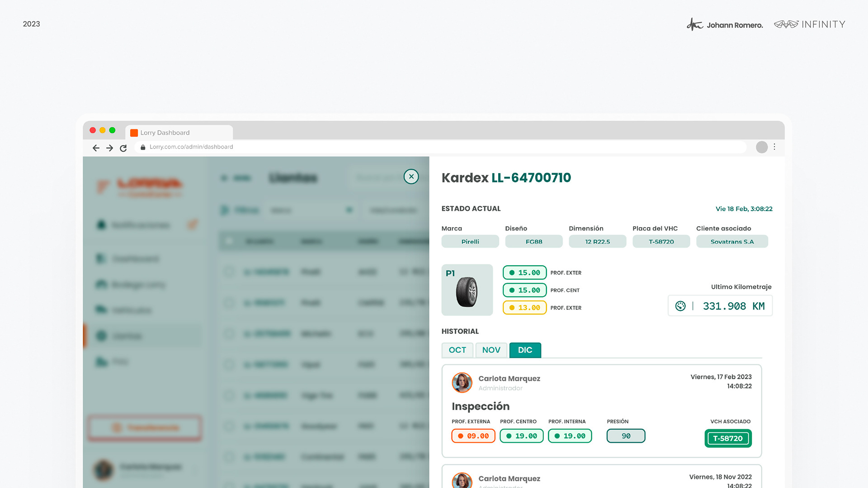The image size is (868, 488).
Task: Click the Pirelli brand chip
Action: [x=470, y=241]
